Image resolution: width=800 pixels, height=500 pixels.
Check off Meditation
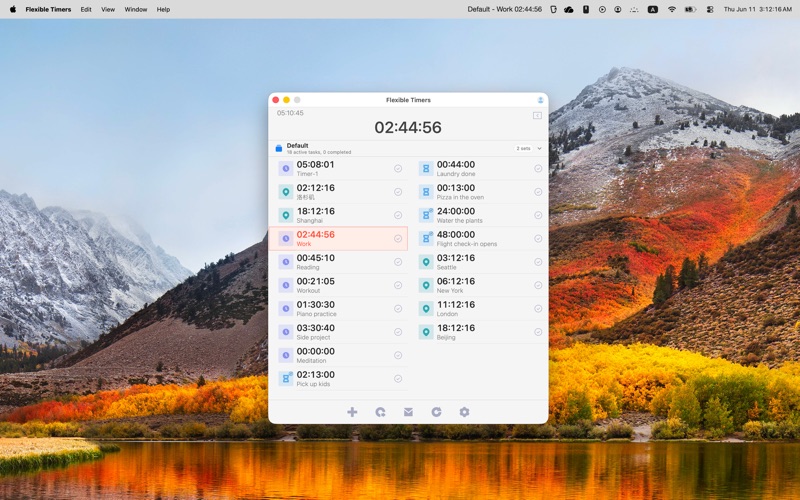click(398, 355)
